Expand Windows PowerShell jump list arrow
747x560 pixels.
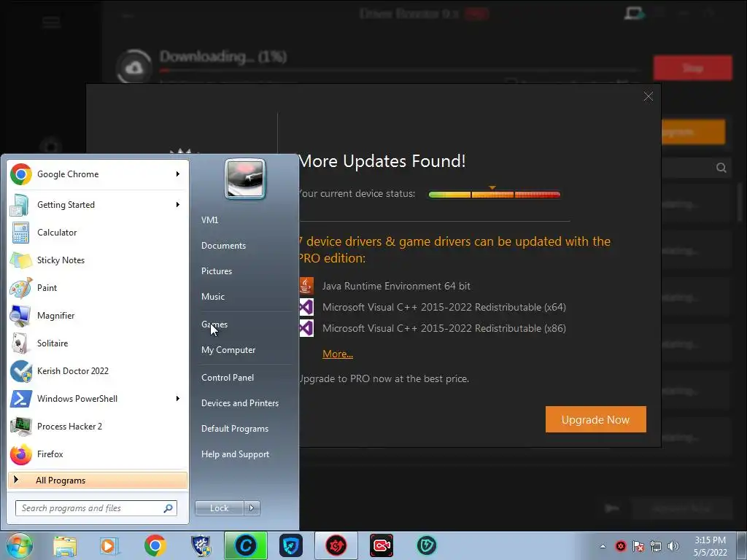click(178, 399)
